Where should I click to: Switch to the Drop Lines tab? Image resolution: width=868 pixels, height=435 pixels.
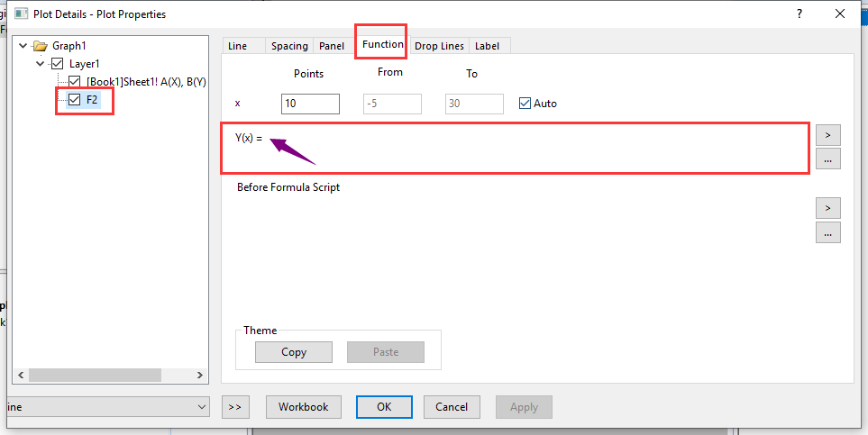coord(439,46)
